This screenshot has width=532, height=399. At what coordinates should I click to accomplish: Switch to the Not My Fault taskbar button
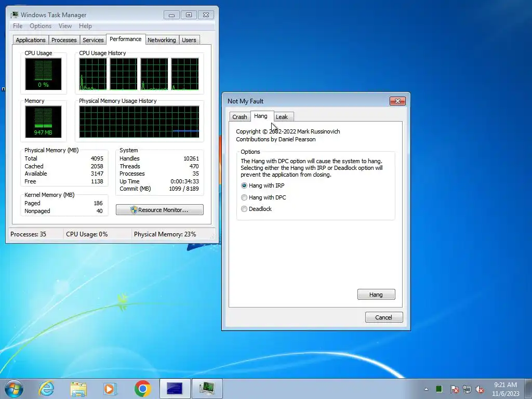[175, 389]
